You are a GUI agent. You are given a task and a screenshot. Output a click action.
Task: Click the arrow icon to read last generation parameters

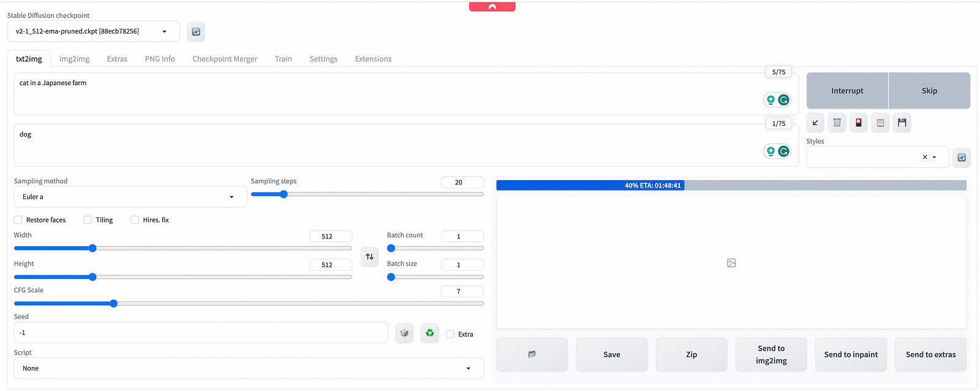815,123
